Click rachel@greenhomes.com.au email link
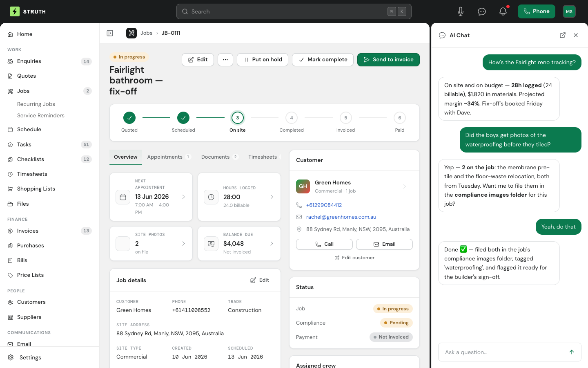Screen dimensions: 588x368 (x=341, y=217)
